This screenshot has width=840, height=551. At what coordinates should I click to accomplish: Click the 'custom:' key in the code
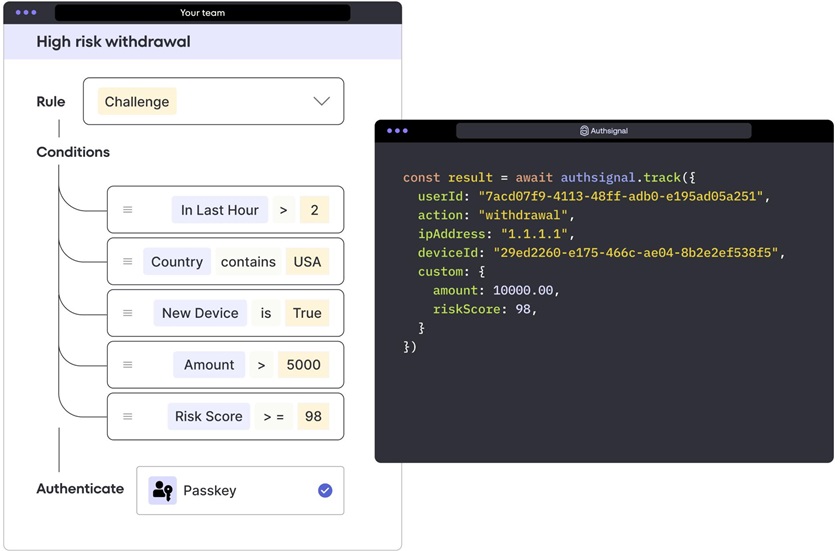(444, 271)
